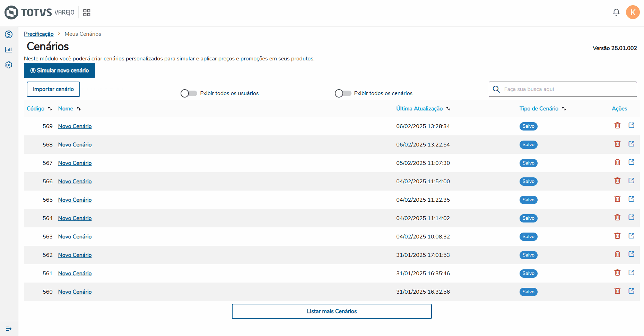Delete scenario 569 with trash icon
Screen dimensions: 644x336
click(x=617, y=126)
